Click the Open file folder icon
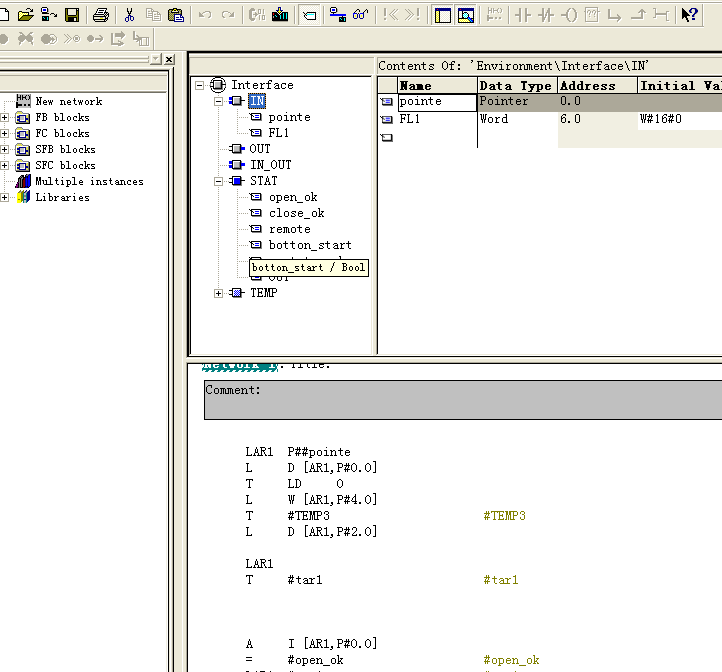Screen dimensions: 722x672 pyautogui.click(x=26, y=15)
